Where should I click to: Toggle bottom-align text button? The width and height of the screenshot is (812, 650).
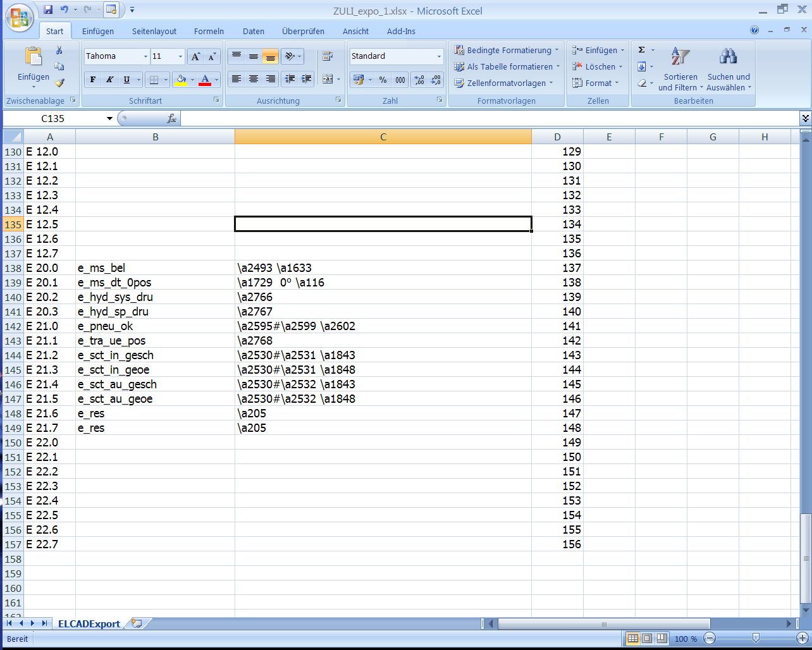[271, 56]
